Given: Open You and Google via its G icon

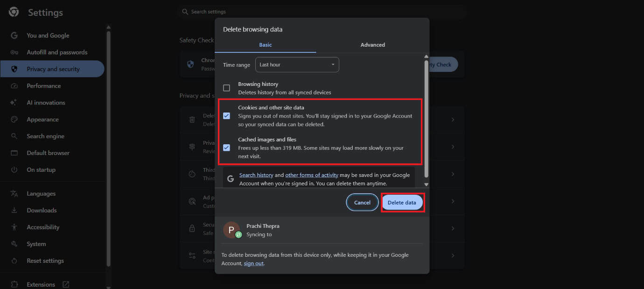Looking at the screenshot, I should click(x=14, y=35).
